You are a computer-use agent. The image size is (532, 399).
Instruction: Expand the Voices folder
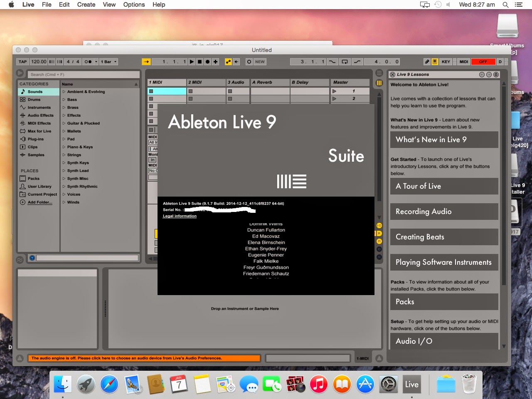click(x=64, y=194)
